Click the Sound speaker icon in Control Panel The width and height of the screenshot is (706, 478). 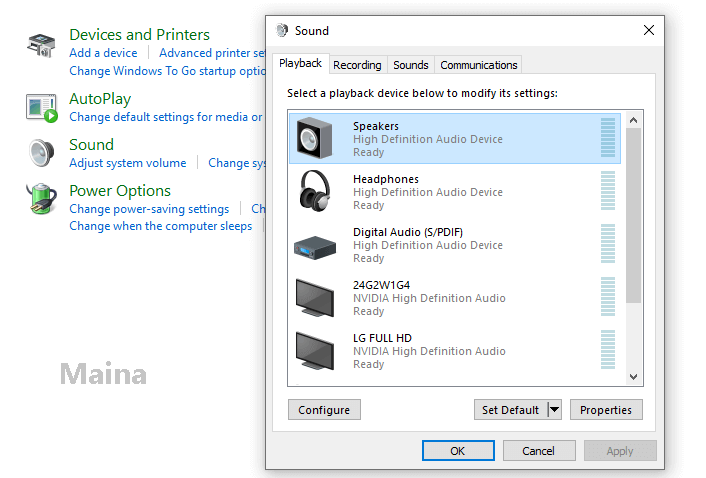(x=41, y=153)
